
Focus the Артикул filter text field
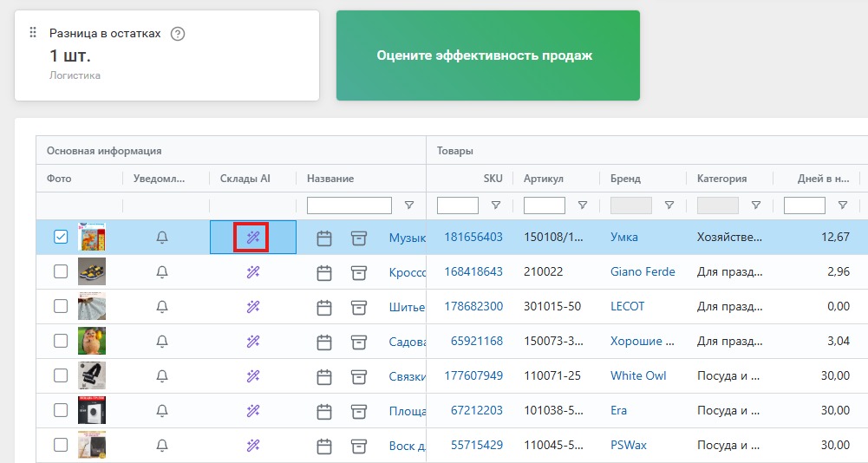[545, 205]
